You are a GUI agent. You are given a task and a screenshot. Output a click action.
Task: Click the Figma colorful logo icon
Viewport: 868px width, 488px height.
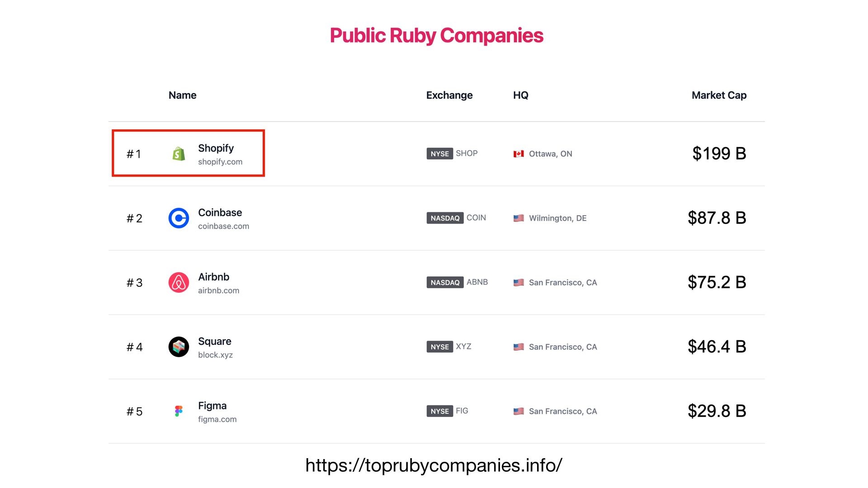(x=179, y=411)
